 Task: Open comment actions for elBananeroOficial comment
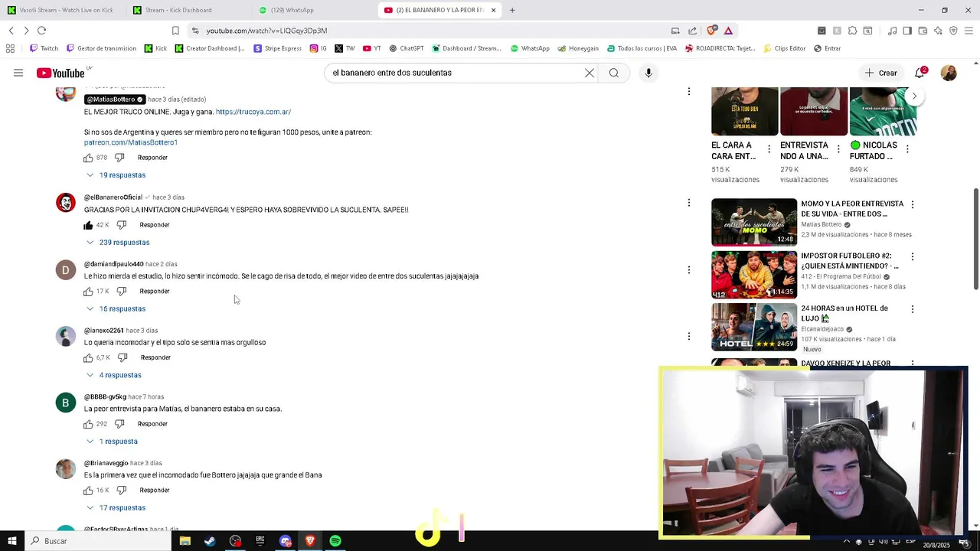688,203
